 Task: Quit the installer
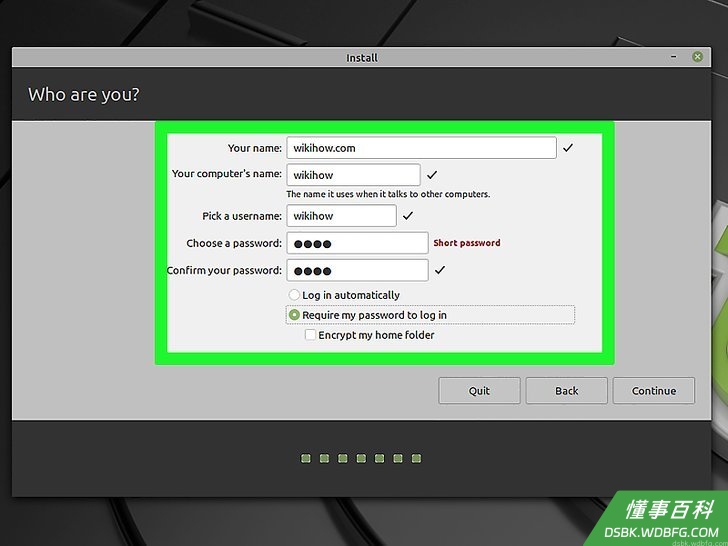pyautogui.click(x=479, y=390)
